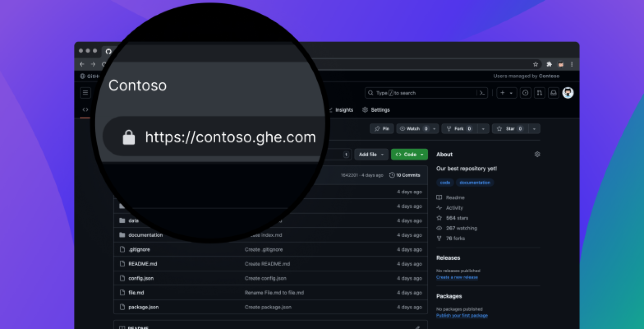Select the code topic tag
This screenshot has width=644, height=329.
tap(445, 183)
